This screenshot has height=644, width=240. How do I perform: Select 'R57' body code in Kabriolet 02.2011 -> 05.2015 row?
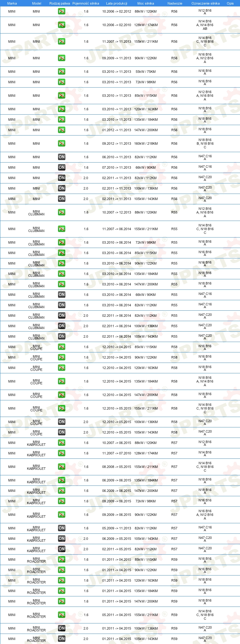click(x=174, y=549)
